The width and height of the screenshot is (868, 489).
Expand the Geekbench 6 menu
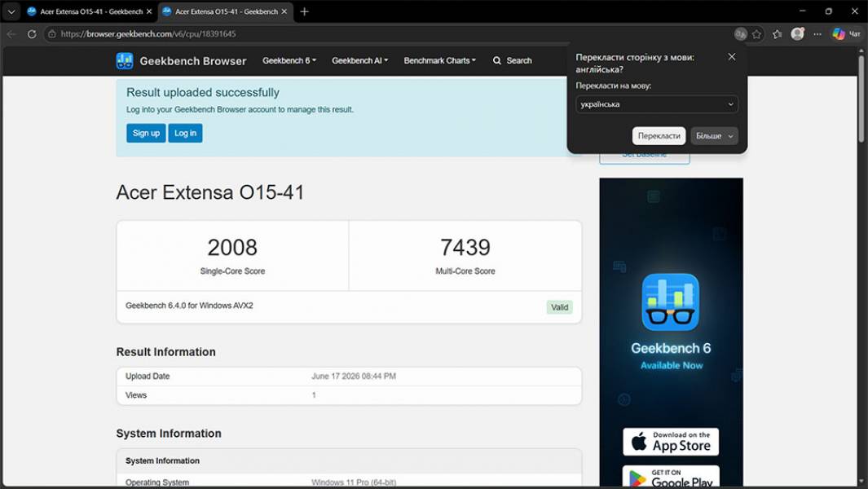[x=289, y=61]
